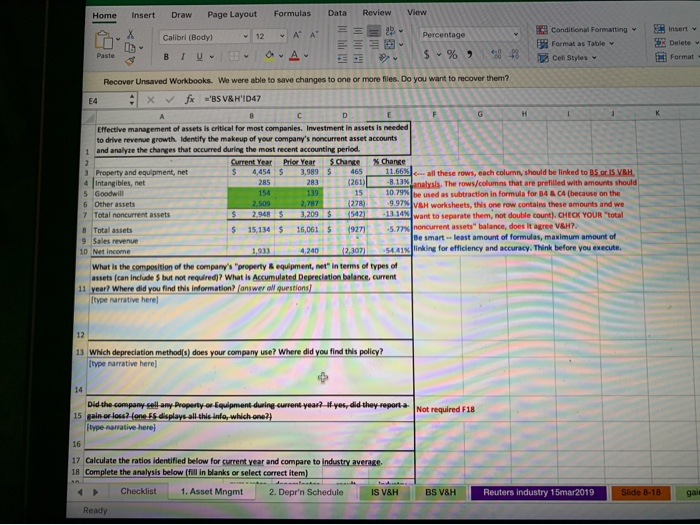Select the 2. Depr'n Schedule sheet tab
This screenshot has height=525, width=700.
[x=306, y=492]
